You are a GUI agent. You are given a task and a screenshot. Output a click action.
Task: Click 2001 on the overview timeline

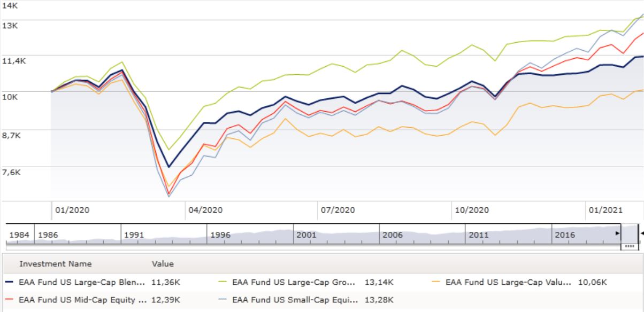pyautogui.click(x=306, y=235)
